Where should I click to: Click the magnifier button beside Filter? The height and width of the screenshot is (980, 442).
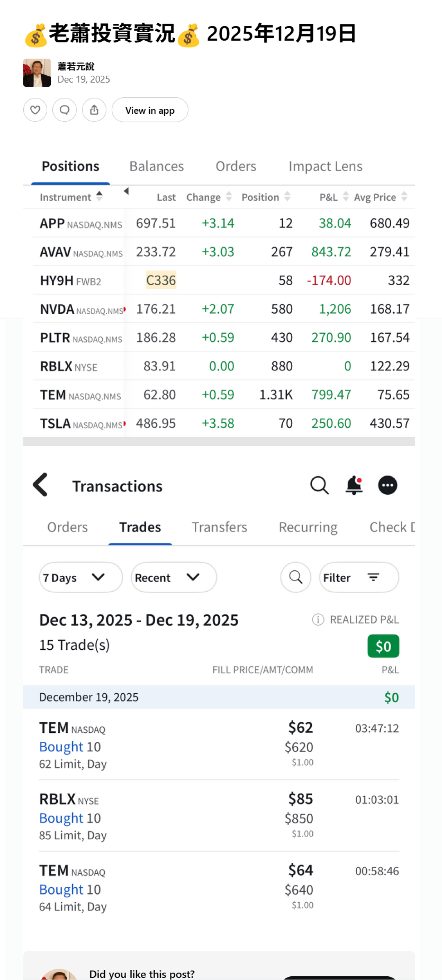[295, 577]
